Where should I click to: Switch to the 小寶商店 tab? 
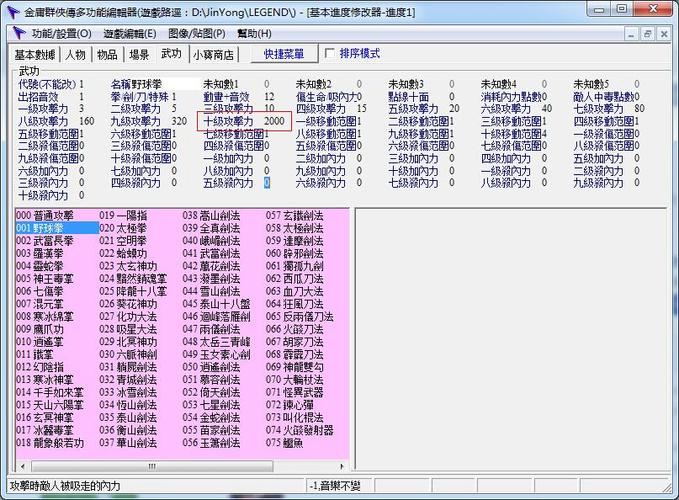click(x=213, y=55)
